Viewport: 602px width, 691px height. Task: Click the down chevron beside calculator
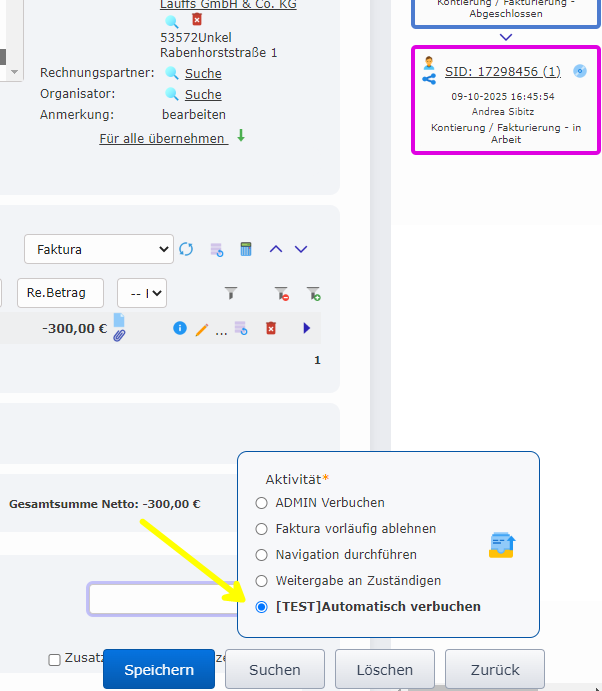click(301, 249)
